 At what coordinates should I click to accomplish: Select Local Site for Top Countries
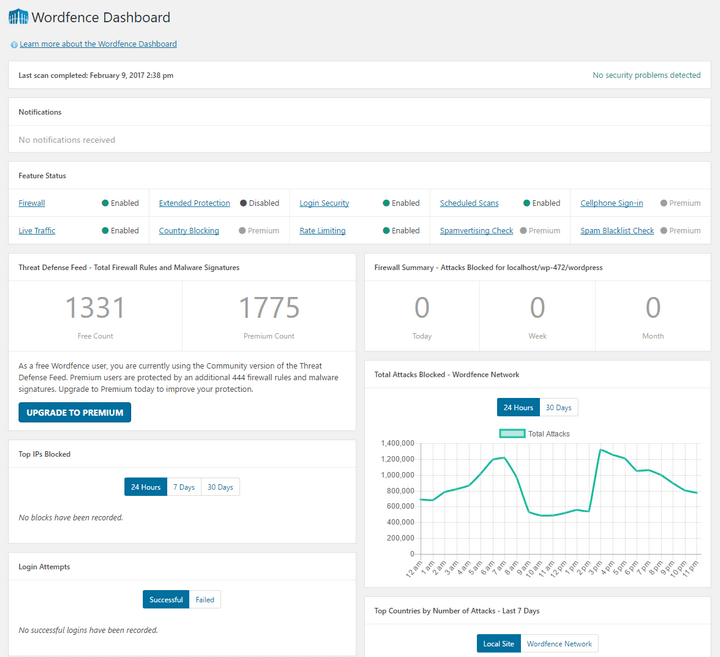pyautogui.click(x=499, y=644)
